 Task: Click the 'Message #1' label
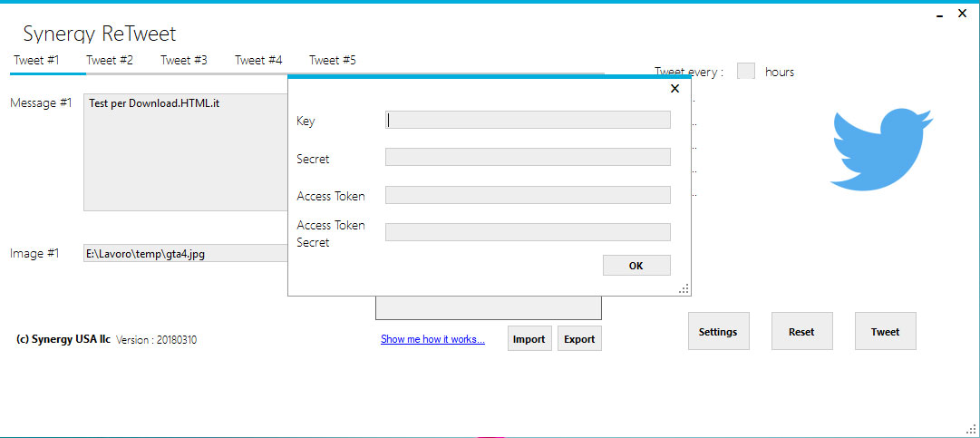point(42,103)
